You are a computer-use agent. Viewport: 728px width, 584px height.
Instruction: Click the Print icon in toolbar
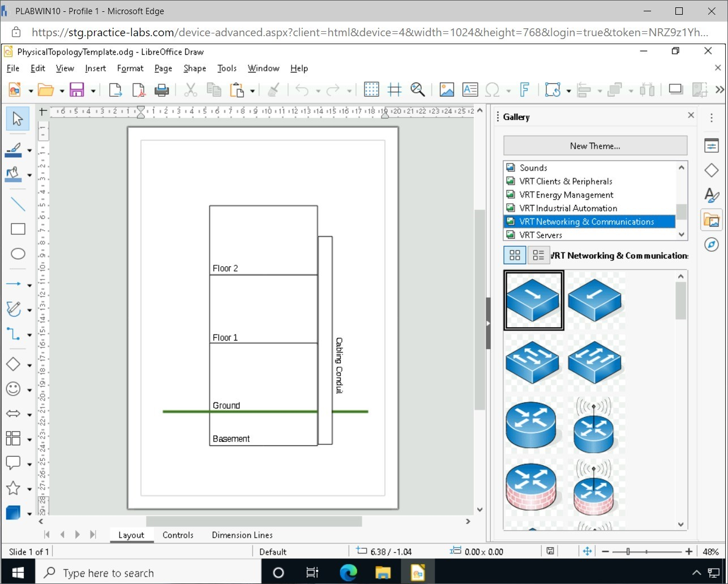161,90
